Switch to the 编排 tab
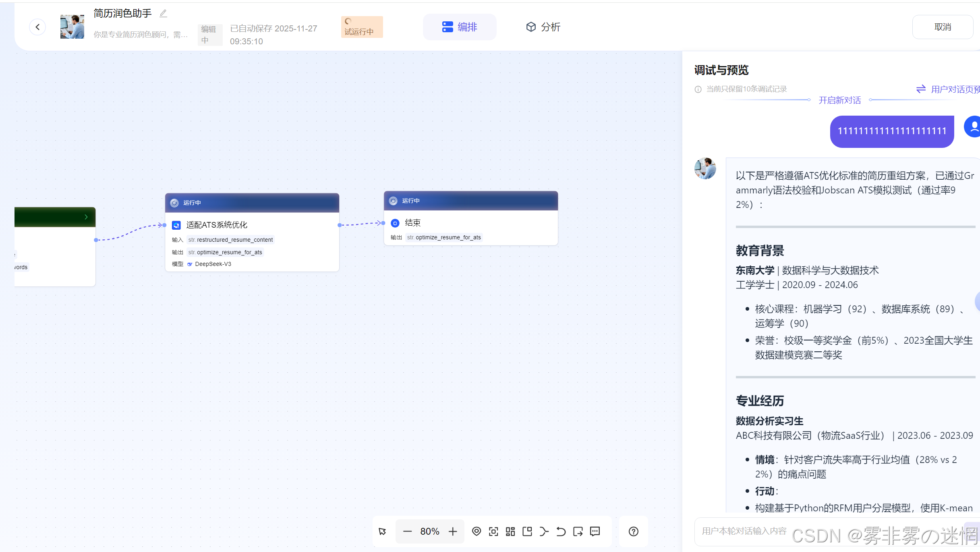 point(460,27)
